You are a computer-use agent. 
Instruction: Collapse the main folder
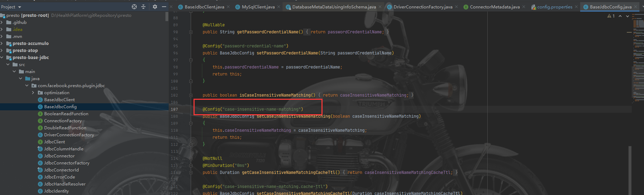point(14,72)
